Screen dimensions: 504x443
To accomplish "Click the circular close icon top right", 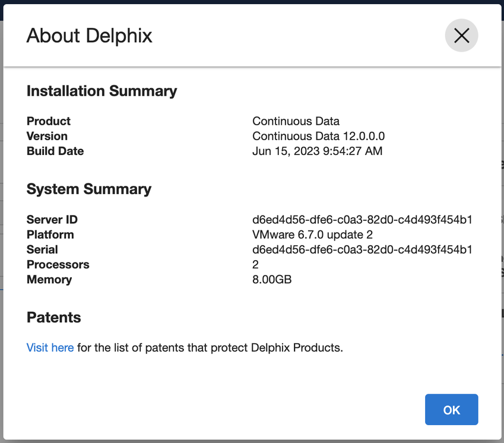I will pyautogui.click(x=461, y=36).
